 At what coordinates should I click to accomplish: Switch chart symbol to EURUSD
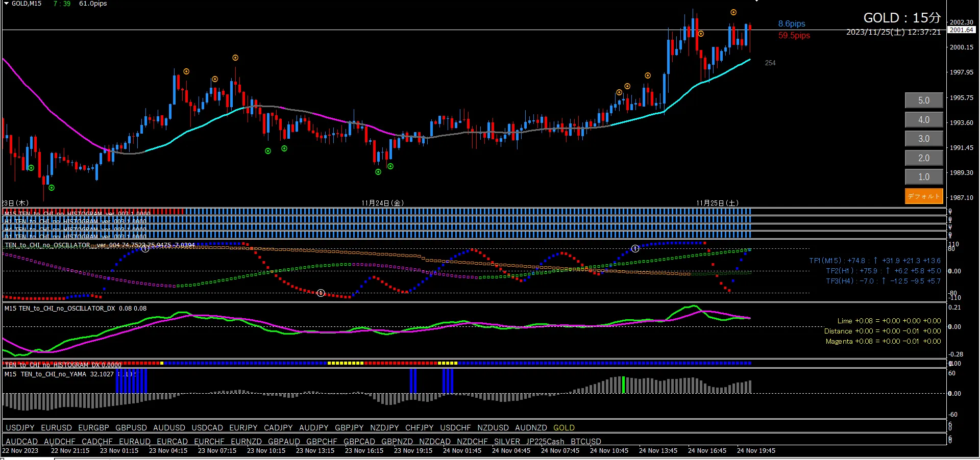[57, 428]
